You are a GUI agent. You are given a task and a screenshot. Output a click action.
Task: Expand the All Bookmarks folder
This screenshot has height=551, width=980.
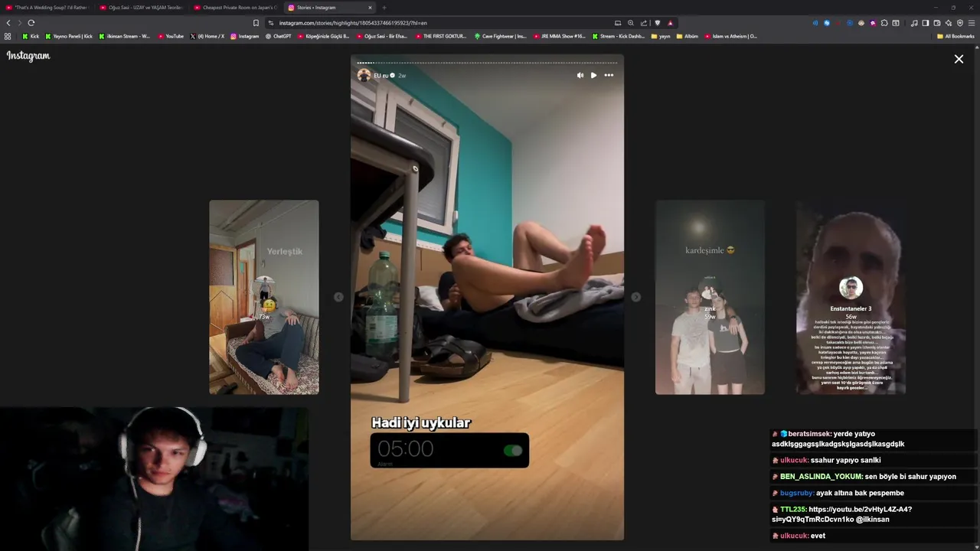pyautogui.click(x=955, y=36)
